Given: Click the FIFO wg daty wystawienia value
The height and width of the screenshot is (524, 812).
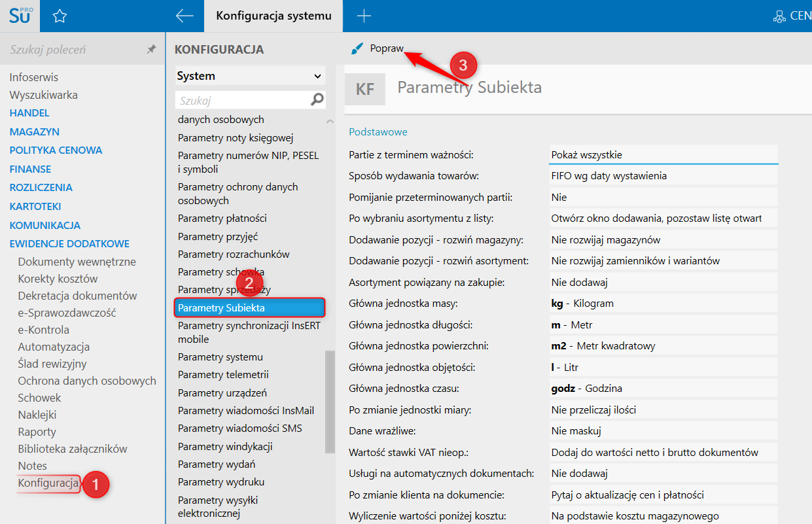Looking at the screenshot, I should (663, 176).
